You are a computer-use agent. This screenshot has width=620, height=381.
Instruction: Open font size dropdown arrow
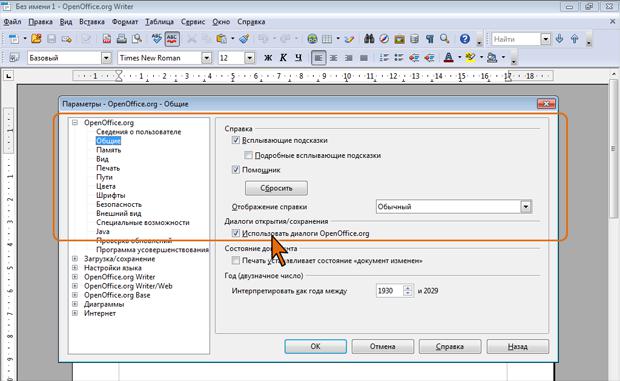[250, 58]
